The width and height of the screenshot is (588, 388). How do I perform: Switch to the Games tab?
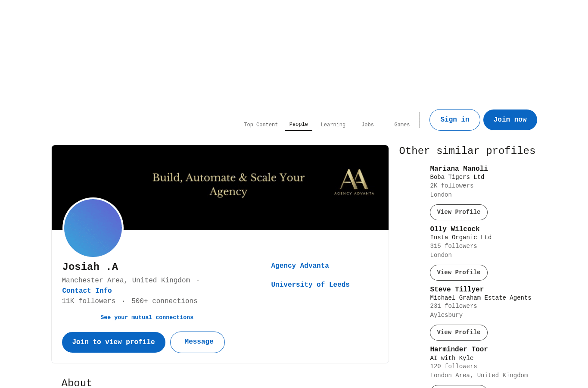pos(402,125)
